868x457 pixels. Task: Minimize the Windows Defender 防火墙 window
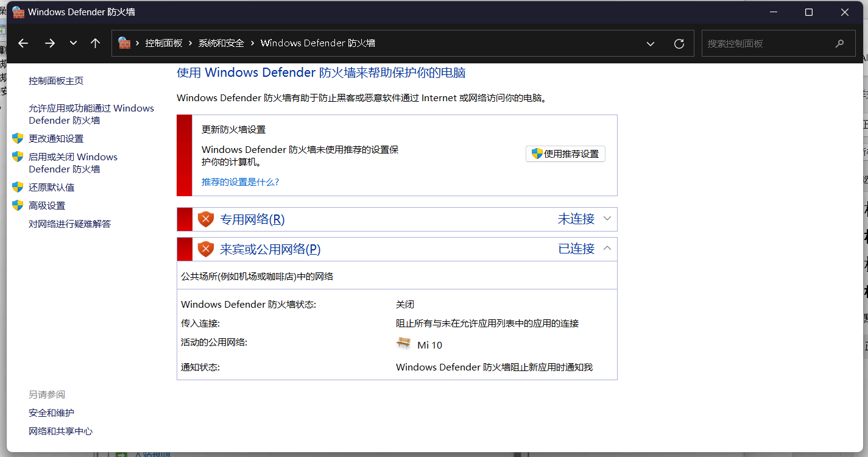[x=773, y=12]
